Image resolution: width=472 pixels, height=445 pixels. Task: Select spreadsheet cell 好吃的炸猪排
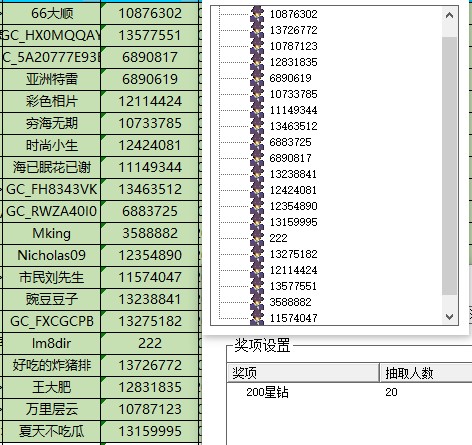pyautogui.click(x=51, y=365)
